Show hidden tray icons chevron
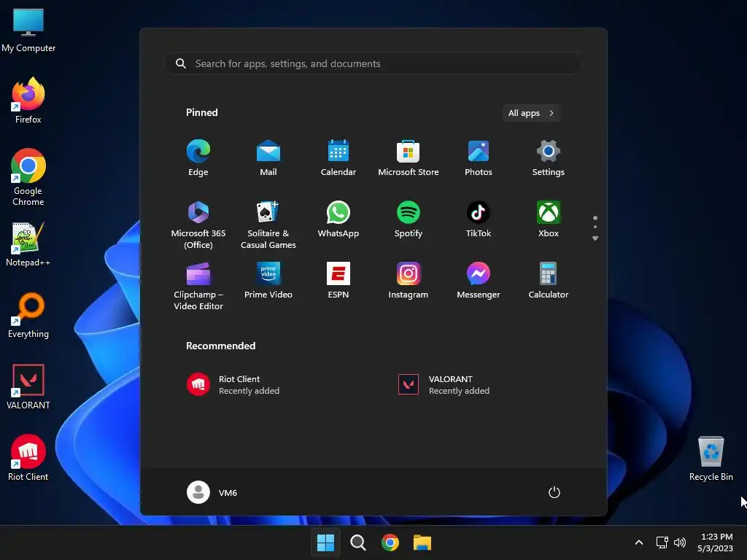The height and width of the screenshot is (560, 747). pos(639,542)
